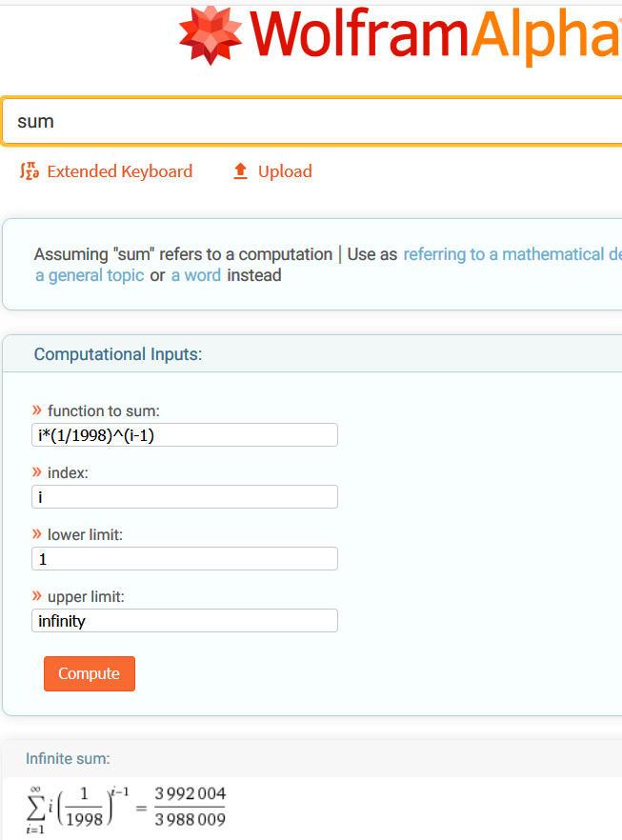The width and height of the screenshot is (622, 840).
Task: Select the "lower limit" input field
Action: (184, 559)
